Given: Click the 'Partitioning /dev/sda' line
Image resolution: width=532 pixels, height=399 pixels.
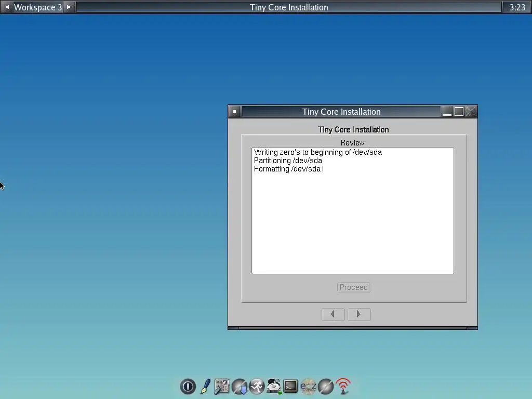Looking at the screenshot, I should [x=288, y=161].
